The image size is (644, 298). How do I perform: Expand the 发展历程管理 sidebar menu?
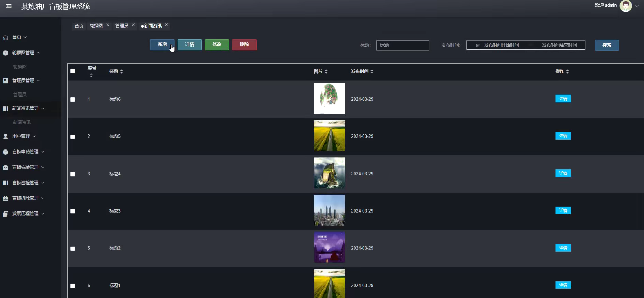pyautogui.click(x=25, y=214)
